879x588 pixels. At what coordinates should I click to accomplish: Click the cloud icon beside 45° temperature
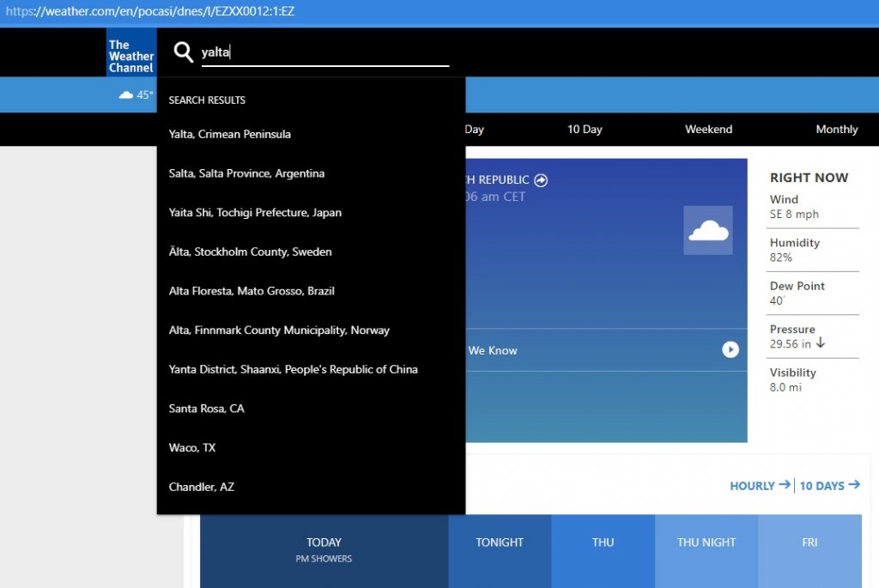(126, 94)
